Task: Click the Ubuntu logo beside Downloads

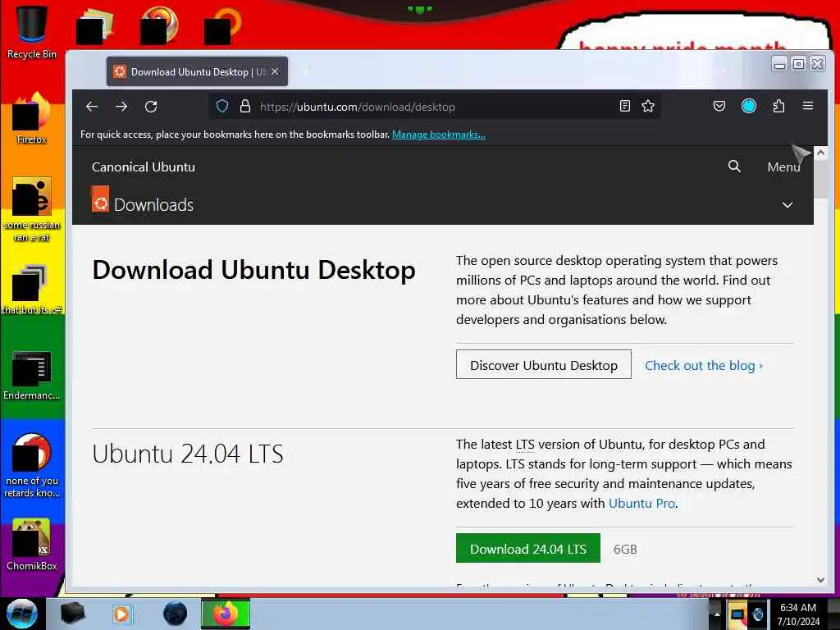Action: click(100, 199)
